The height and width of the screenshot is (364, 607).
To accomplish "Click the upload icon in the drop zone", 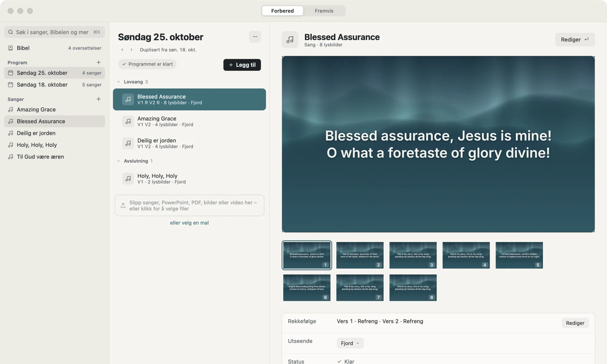I will tap(123, 205).
